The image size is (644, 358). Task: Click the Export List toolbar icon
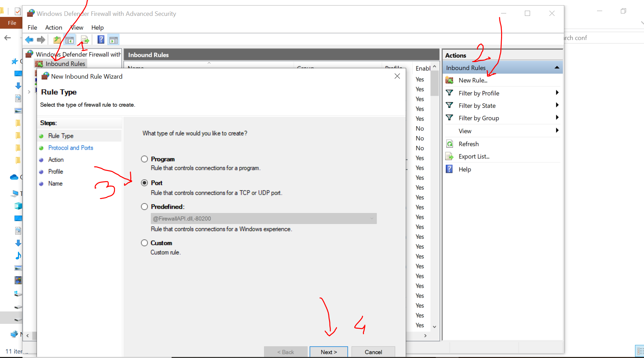[85, 40]
